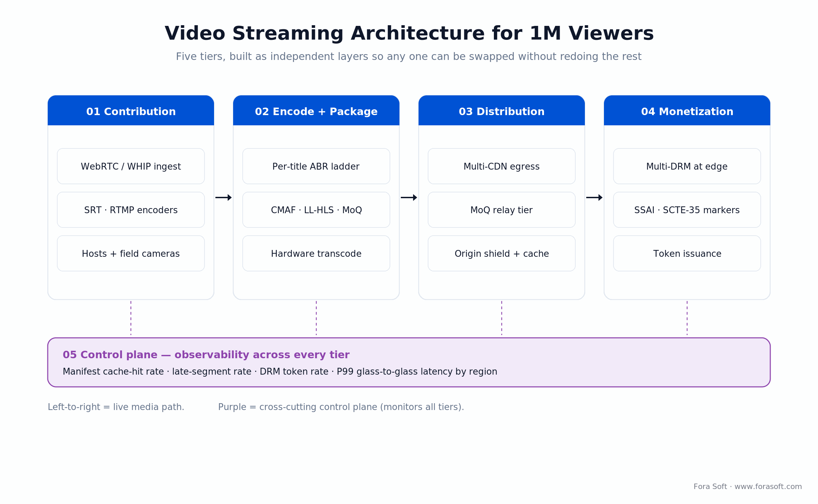
Task: Click the 'Video Streaming Architecture for 1M Viewers' title
Action: pos(409,34)
